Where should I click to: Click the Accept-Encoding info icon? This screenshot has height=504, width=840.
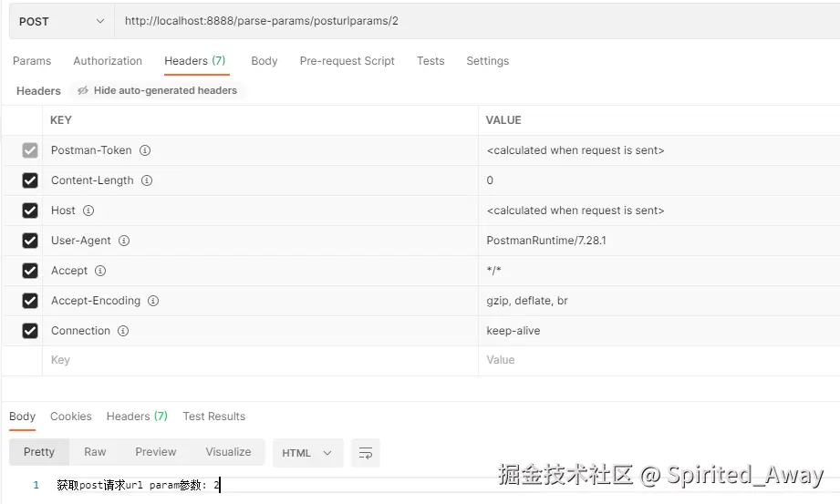click(153, 301)
